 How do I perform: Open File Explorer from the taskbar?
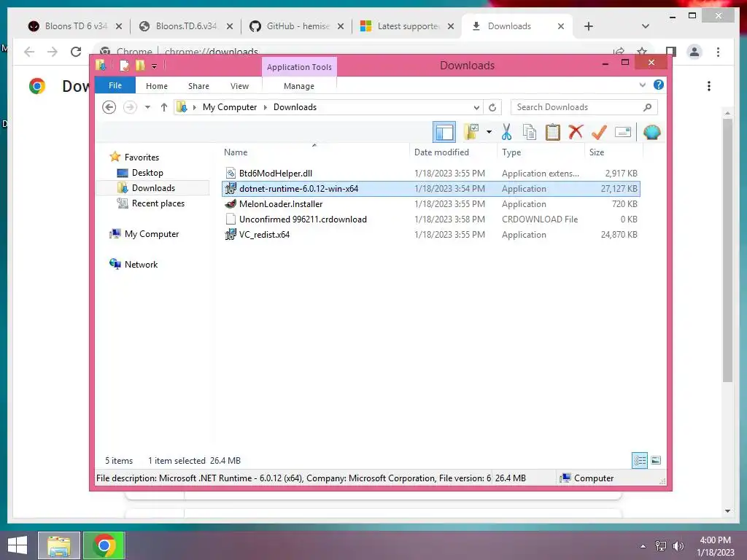tap(59, 545)
